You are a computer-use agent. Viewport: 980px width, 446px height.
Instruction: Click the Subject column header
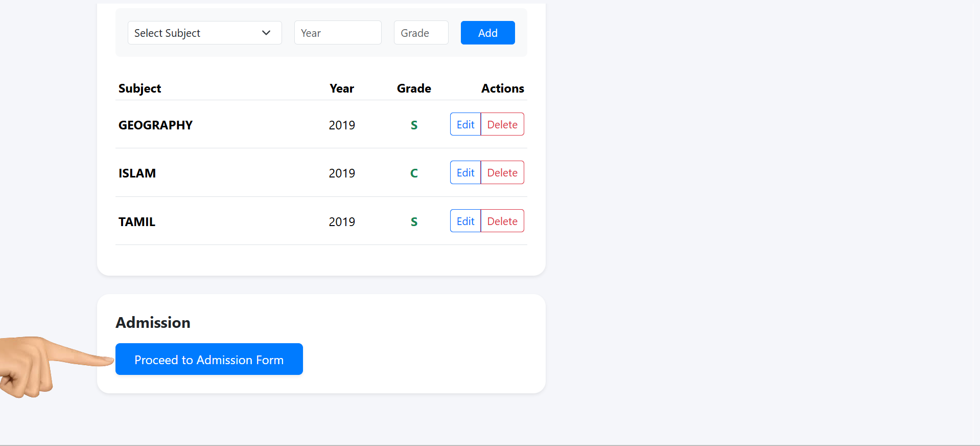click(x=139, y=88)
